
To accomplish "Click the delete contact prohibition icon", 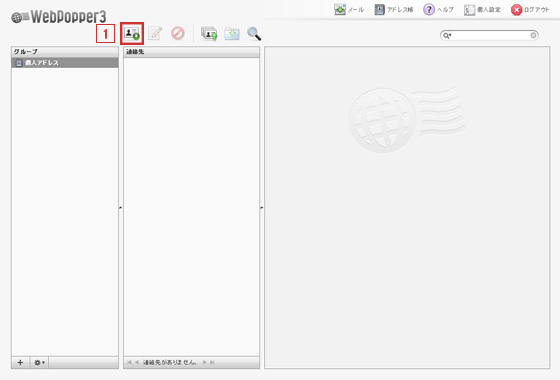I will click(178, 34).
